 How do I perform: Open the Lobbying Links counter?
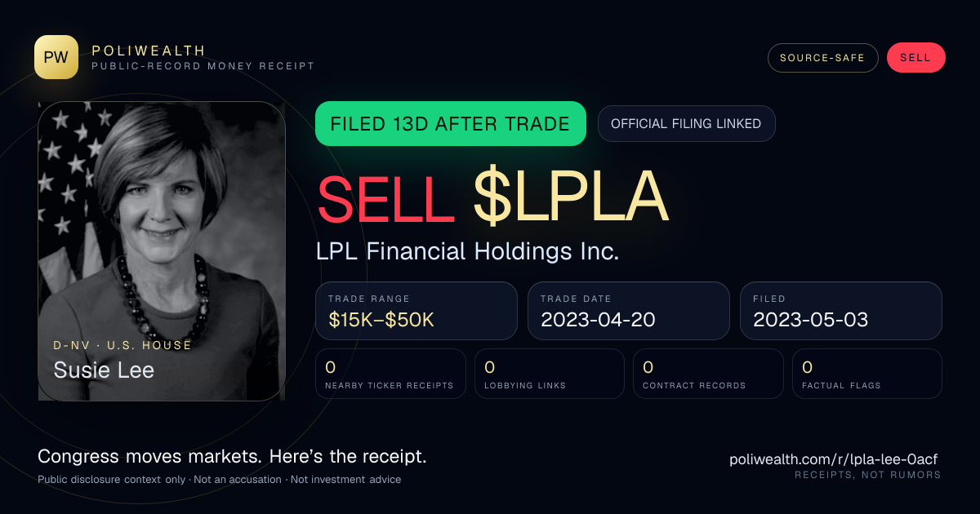pyautogui.click(x=550, y=374)
